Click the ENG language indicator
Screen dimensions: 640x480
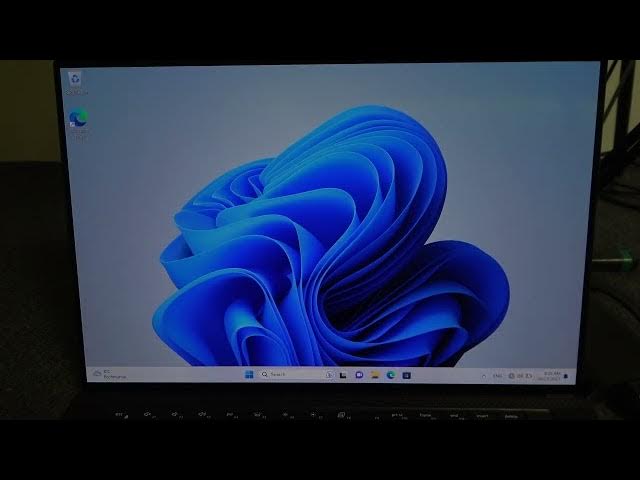point(497,376)
